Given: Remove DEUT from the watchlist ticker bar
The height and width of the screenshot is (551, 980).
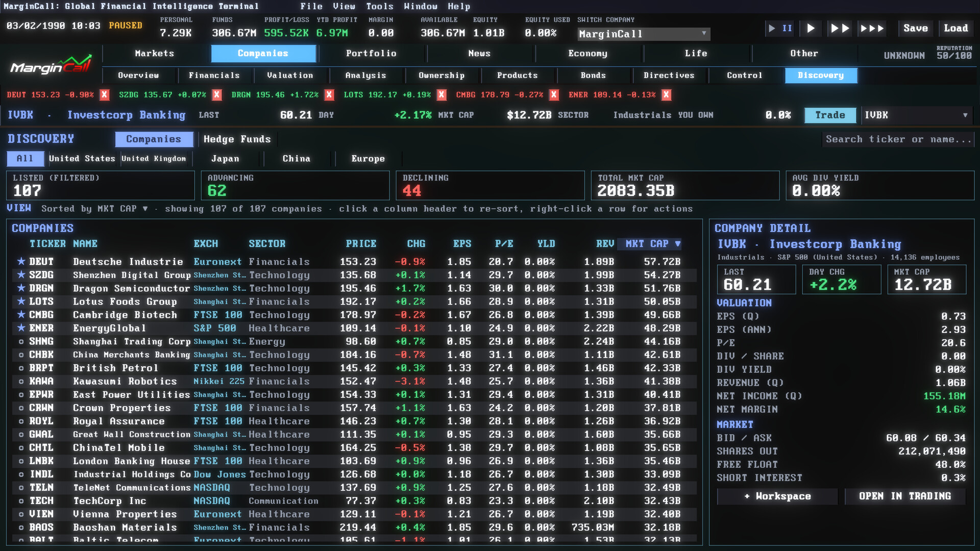Looking at the screenshot, I should pyautogui.click(x=105, y=95).
